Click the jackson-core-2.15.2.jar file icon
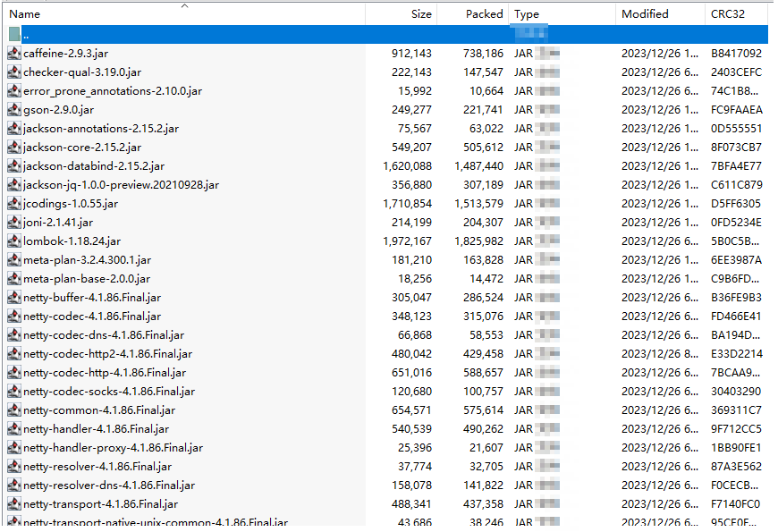 coord(13,148)
